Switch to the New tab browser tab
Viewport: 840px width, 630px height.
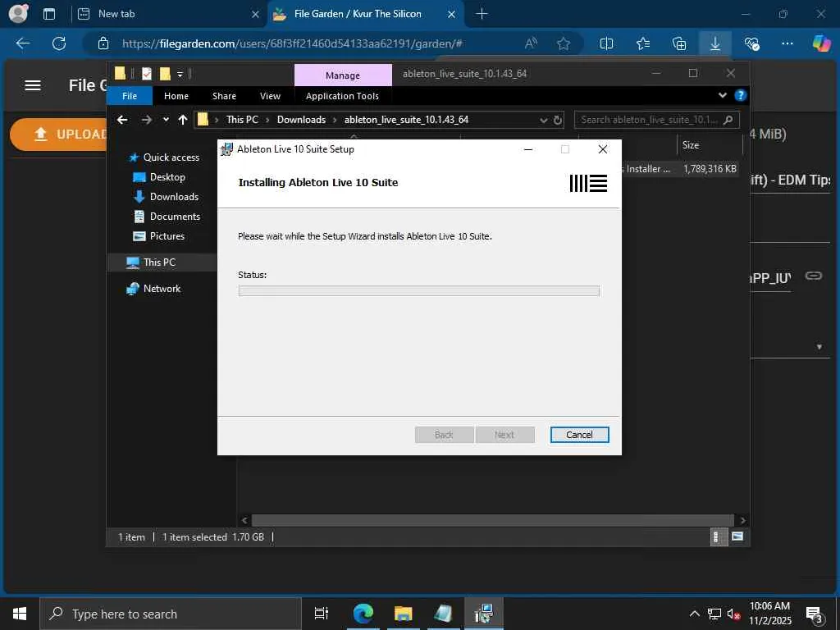168,14
